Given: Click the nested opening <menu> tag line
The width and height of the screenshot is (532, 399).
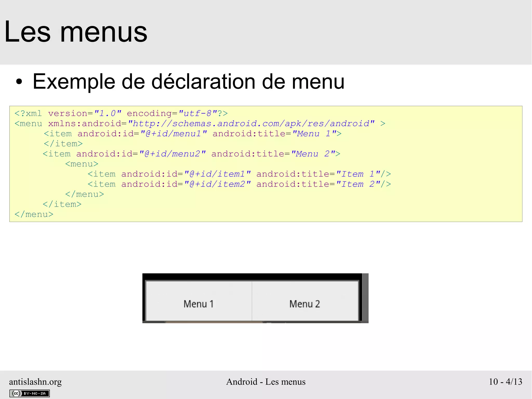Looking at the screenshot, I should [82, 164].
